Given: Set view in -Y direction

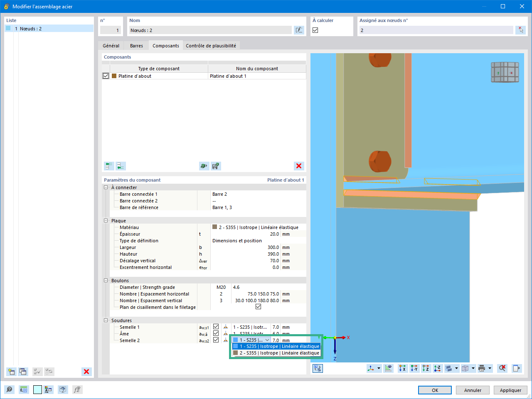Looking at the screenshot, I should tap(414, 368).
